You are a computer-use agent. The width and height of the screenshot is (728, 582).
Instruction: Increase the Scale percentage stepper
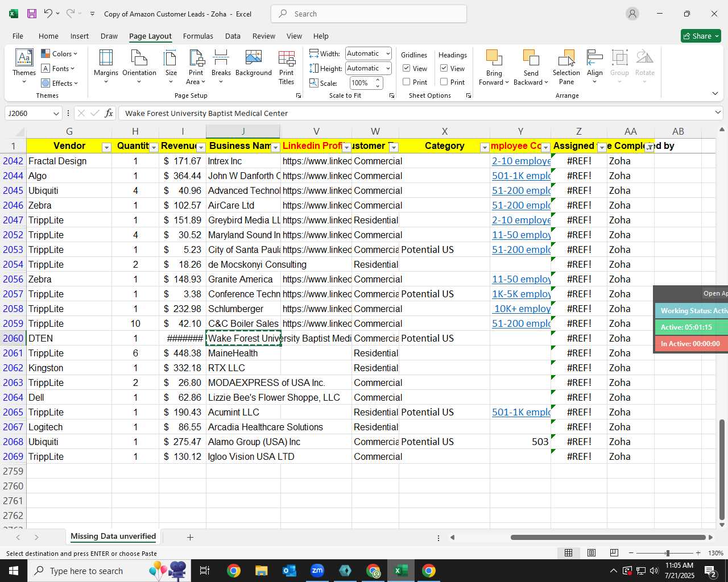[x=378, y=80]
